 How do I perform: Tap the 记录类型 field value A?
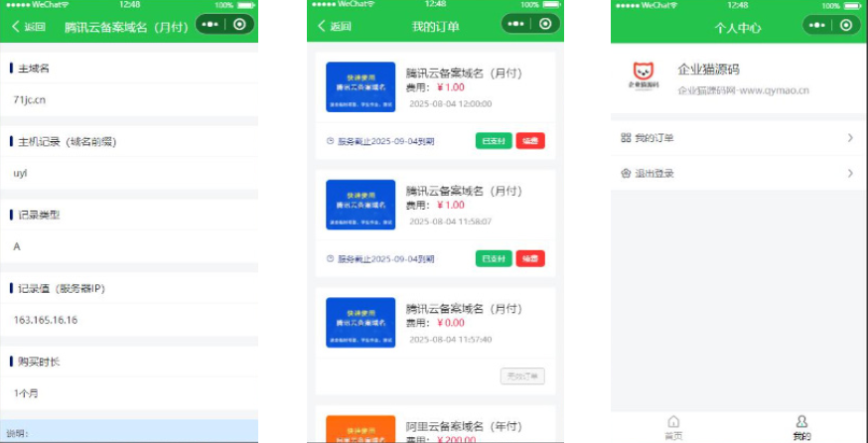click(x=17, y=246)
